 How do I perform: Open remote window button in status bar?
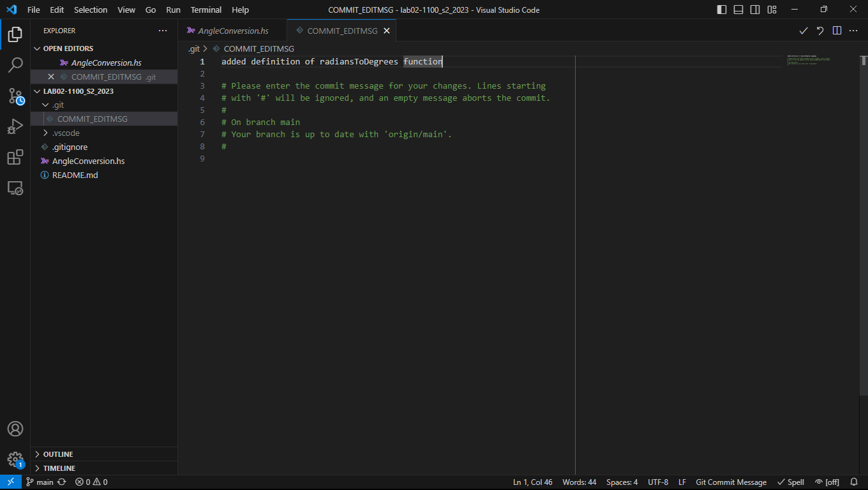tap(11, 482)
